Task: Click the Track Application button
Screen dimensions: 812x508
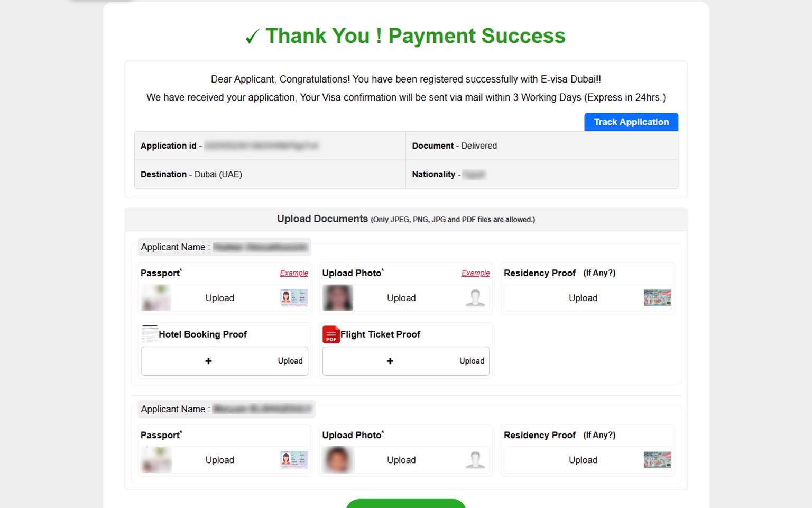Action: coord(631,122)
